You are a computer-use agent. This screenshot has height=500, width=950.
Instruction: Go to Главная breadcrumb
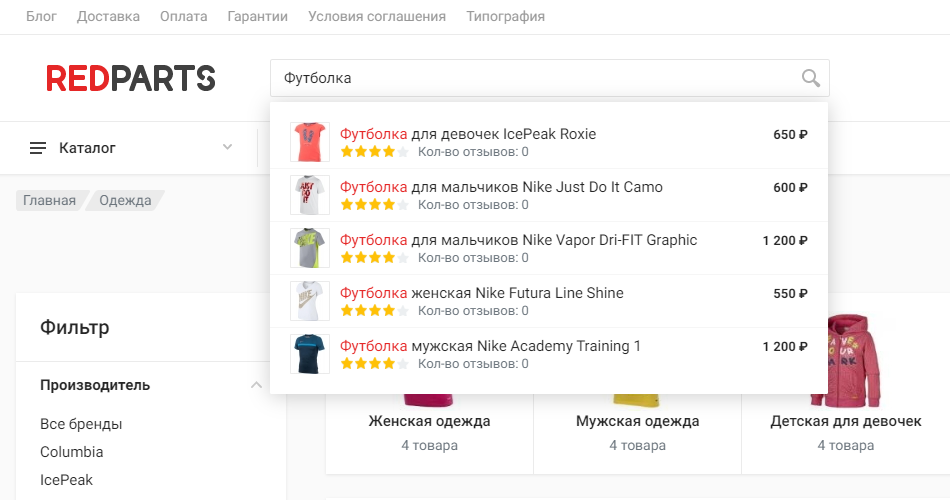[x=49, y=201]
